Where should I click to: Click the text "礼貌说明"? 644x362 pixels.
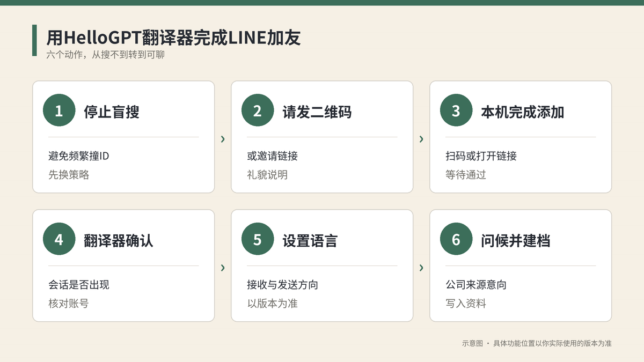point(267,174)
